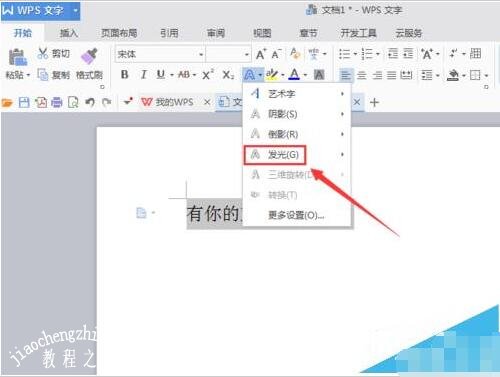Switch to the 审阅 (Review) tab
Image resolution: width=500 pixels, height=377 pixels.
pos(216,33)
